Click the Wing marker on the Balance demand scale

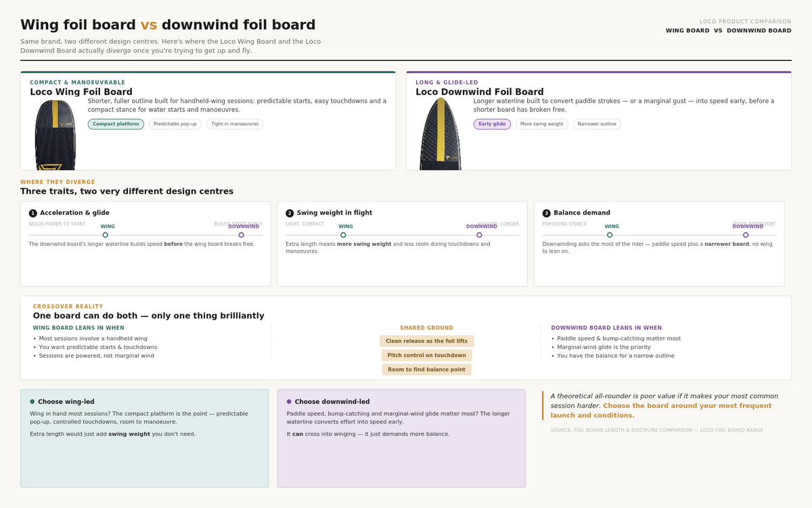pos(610,235)
